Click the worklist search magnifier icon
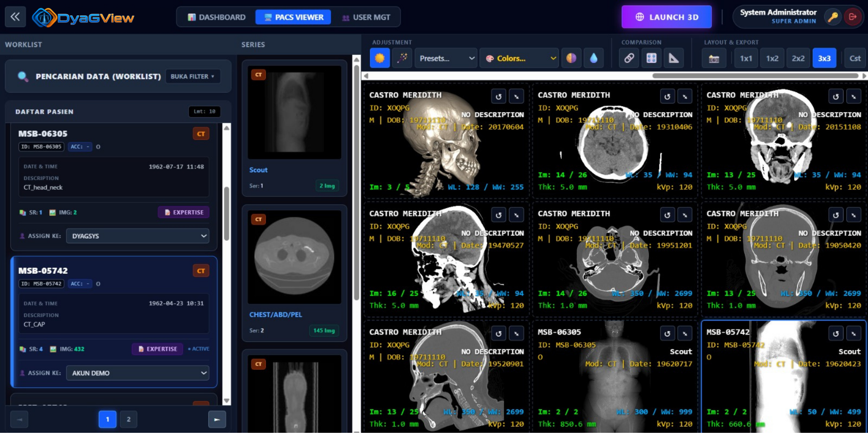The width and height of the screenshot is (868, 436). (23, 76)
